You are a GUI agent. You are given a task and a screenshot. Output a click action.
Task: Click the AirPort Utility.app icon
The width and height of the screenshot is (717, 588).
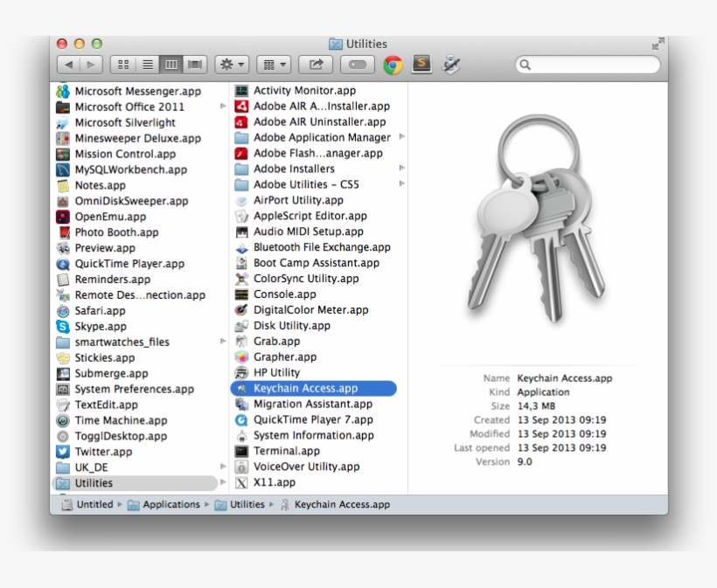tap(241, 200)
